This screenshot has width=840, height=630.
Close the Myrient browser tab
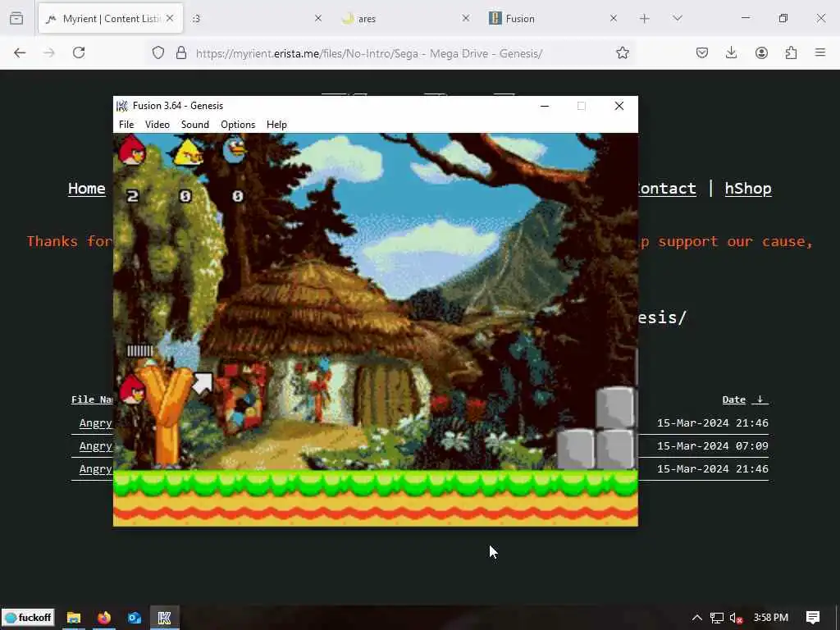click(x=170, y=18)
